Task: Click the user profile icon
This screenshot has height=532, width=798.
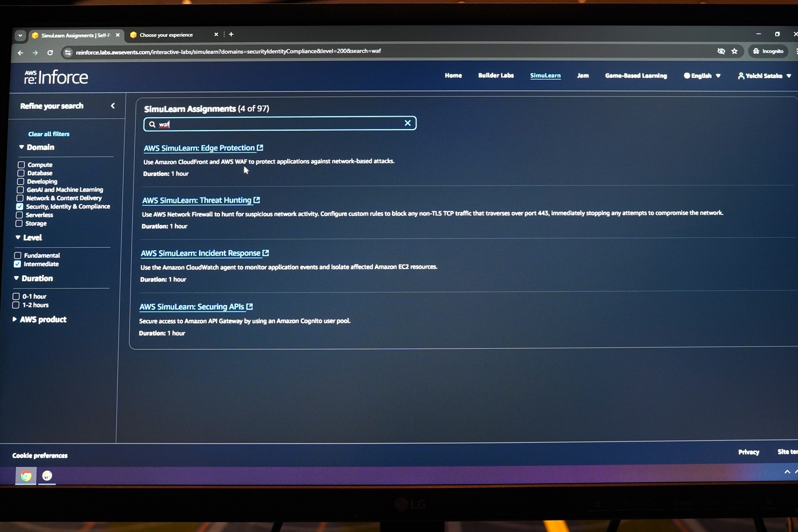Action: coord(741,76)
